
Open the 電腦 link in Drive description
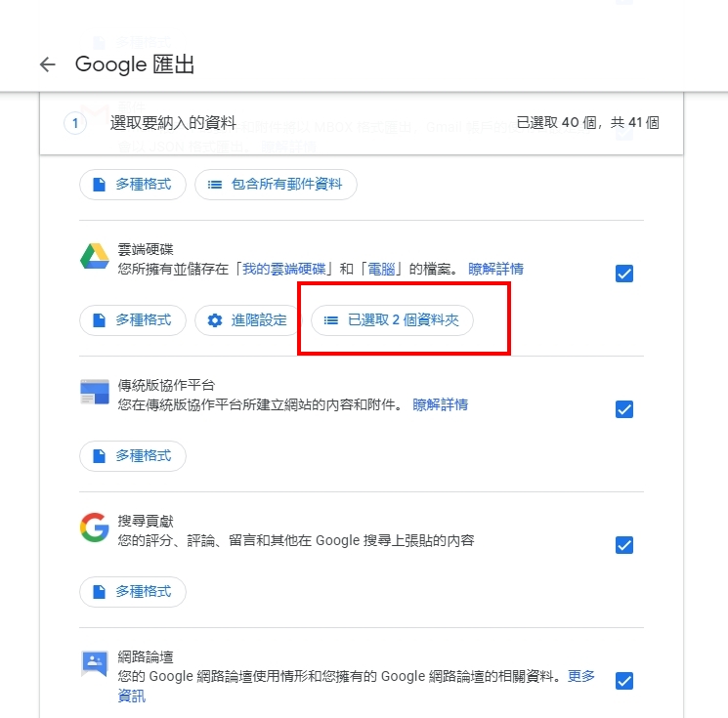(x=381, y=269)
